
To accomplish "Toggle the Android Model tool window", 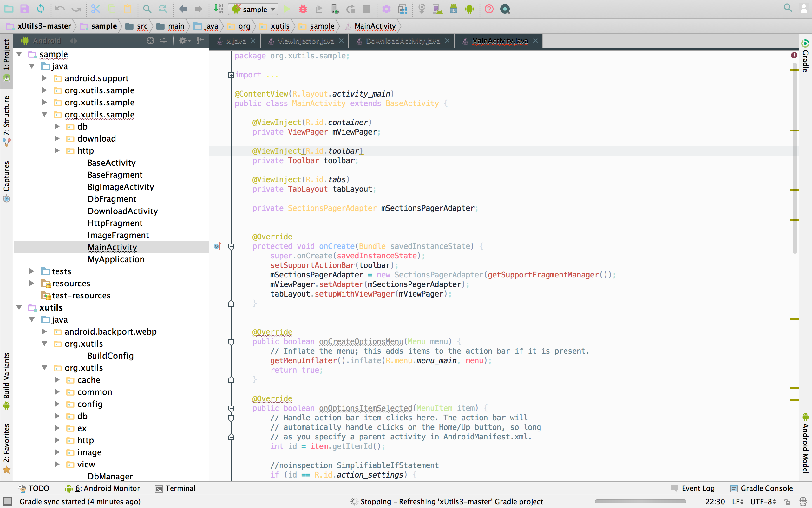I will [805, 443].
